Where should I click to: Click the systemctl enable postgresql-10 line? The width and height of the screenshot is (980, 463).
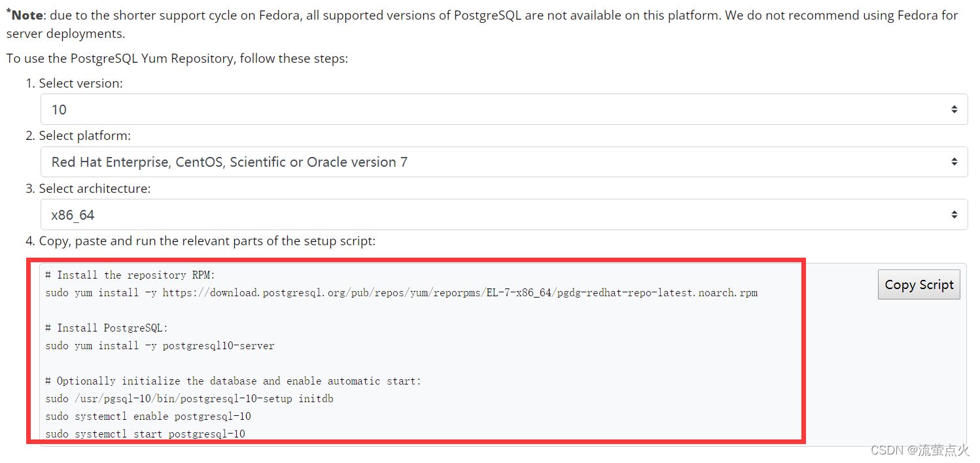coord(148,416)
